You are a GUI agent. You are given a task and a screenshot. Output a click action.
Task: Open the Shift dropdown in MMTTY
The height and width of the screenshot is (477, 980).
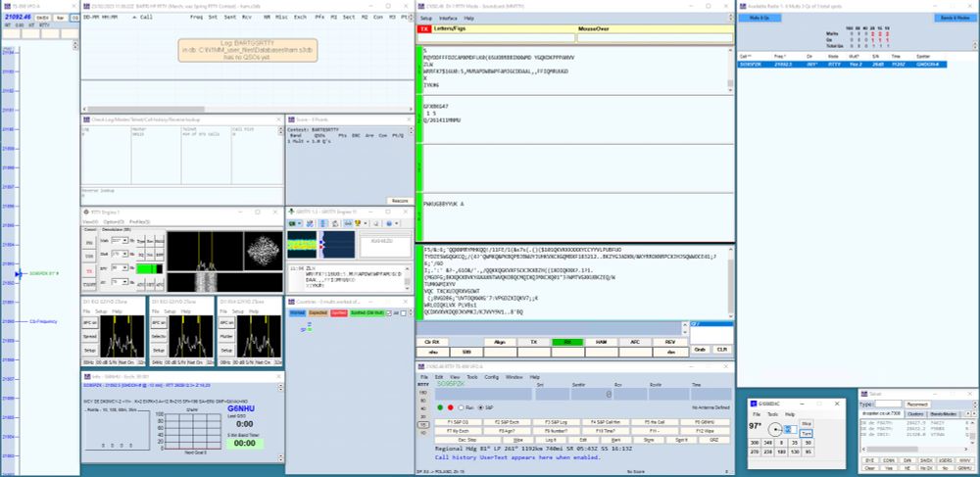125,254
